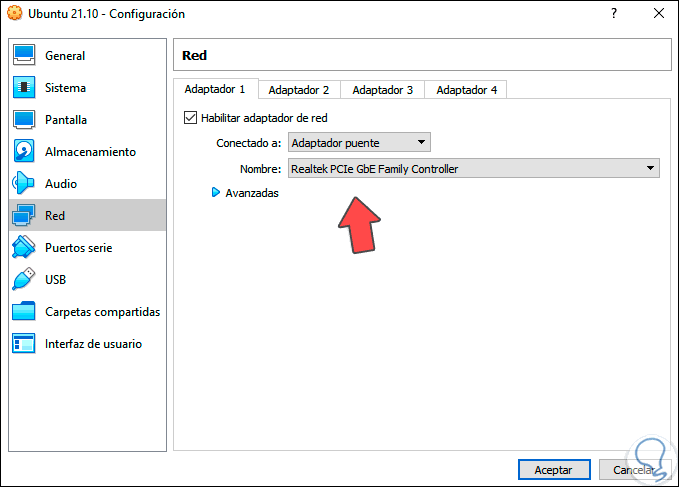The width and height of the screenshot is (679, 487).
Task: Switch to the Adaptador 2 tab
Action: coord(298,90)
